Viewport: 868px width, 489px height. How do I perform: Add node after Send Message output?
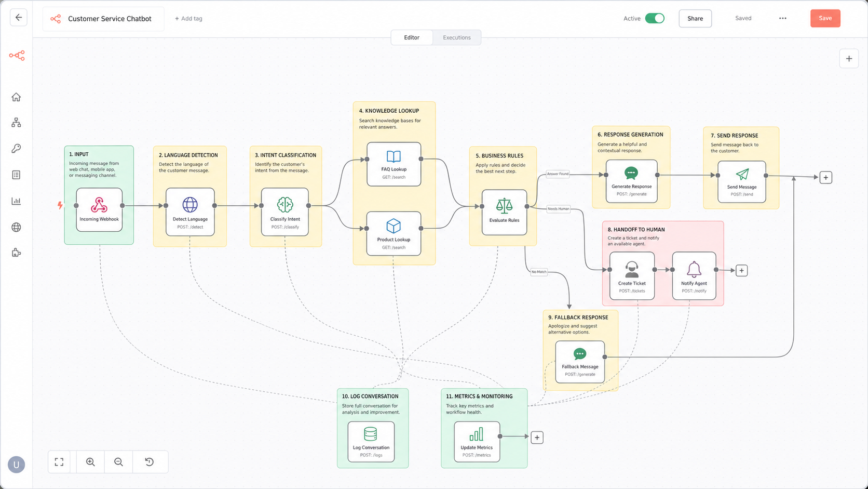click(826, 178)
